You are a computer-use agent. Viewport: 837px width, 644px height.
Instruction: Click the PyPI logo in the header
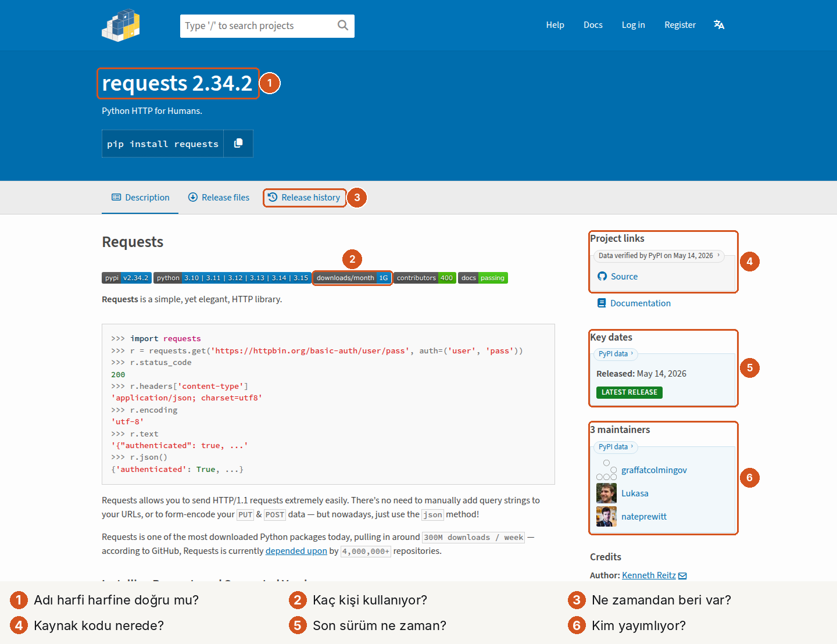coord(121,25)
